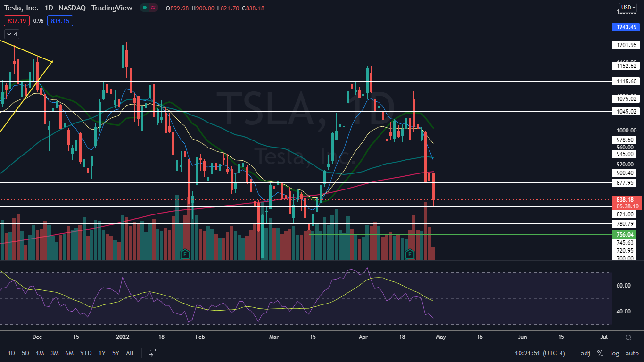This screenshot has height=362, width=644.
Task: Click the close value C838.18
Action: (253, 8)
